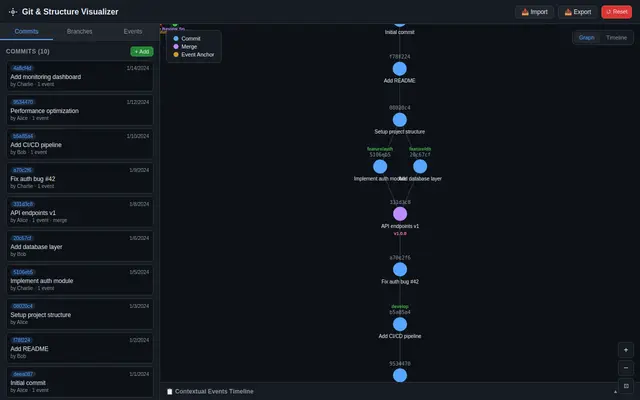Select the Add README commit node in the graph
The width and height of the screenshot is (640, 400).
pyautogui.click(x=400, y=69)
